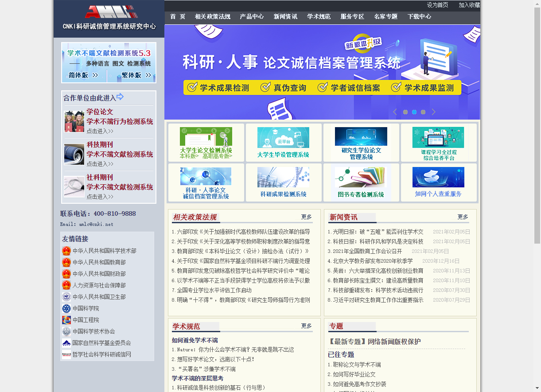Open the 大学生论文检测系统 tile image
The image size is (541, 392).
pyautogui.click(x=206, y=137)
